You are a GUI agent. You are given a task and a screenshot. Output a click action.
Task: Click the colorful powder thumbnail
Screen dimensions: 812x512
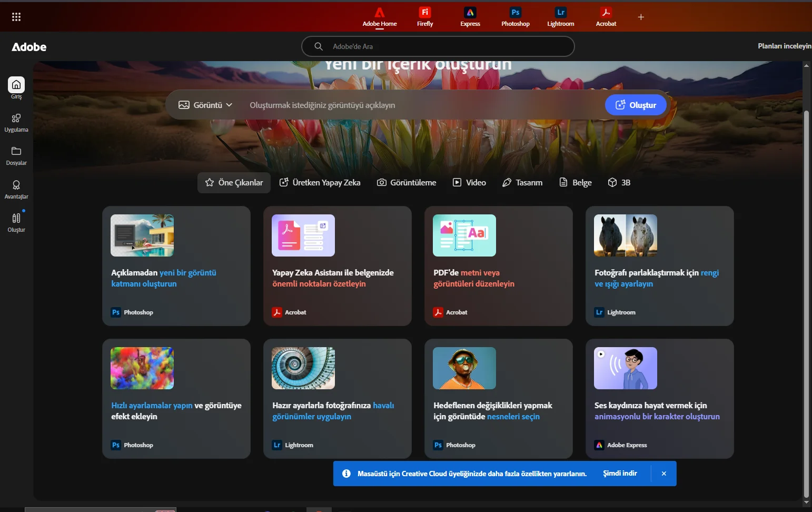point(142,368)
